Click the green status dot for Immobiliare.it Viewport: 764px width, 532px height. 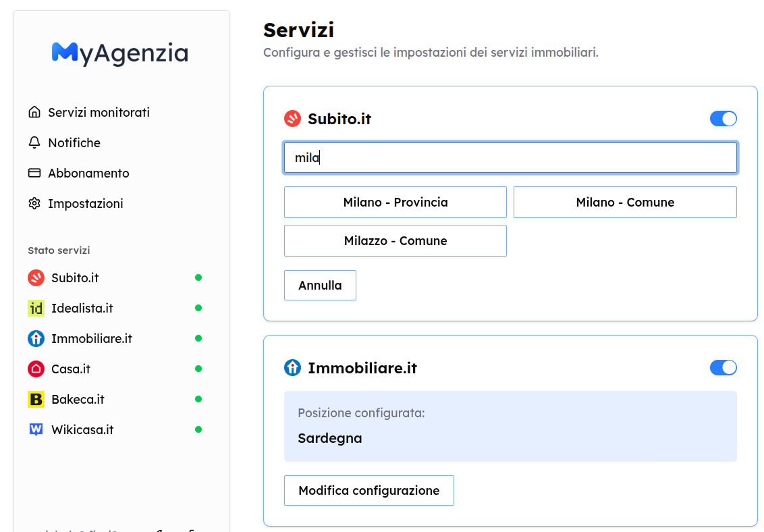(x=198, y=338)
